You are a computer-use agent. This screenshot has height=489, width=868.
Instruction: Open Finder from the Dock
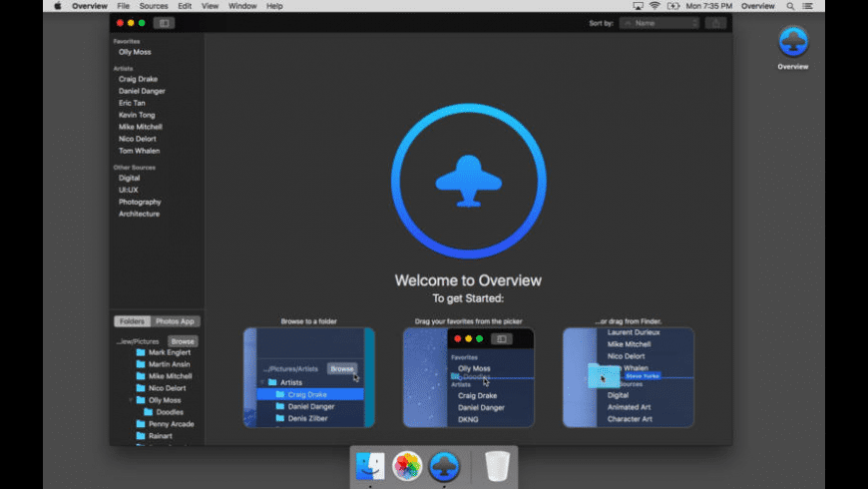(x=370, y=466)
